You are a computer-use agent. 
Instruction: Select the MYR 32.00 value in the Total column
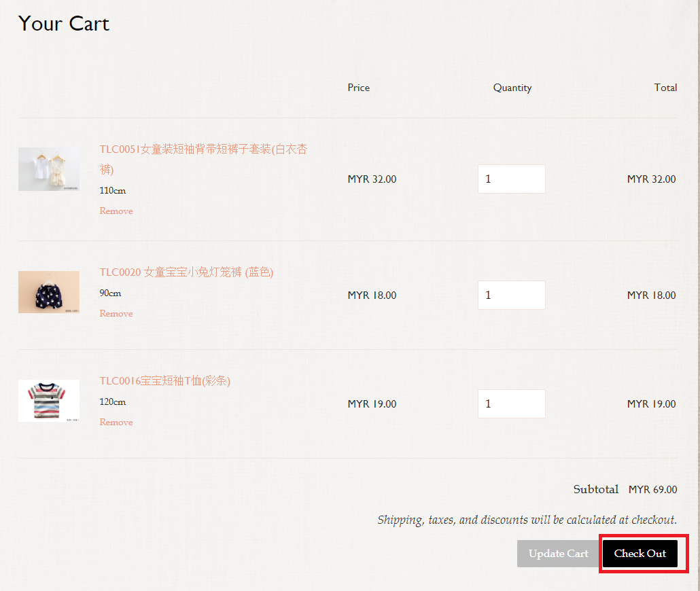(x=651, y=179)
